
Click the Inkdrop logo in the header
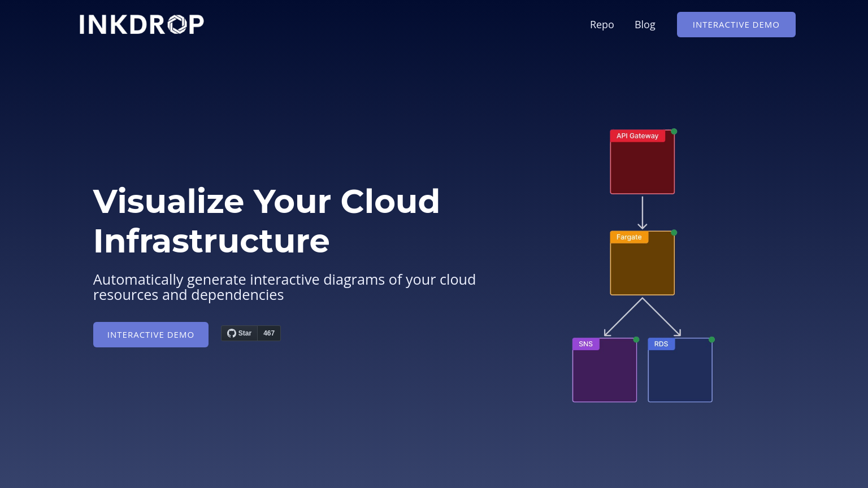pyautogui.click(x=141, y=24)
